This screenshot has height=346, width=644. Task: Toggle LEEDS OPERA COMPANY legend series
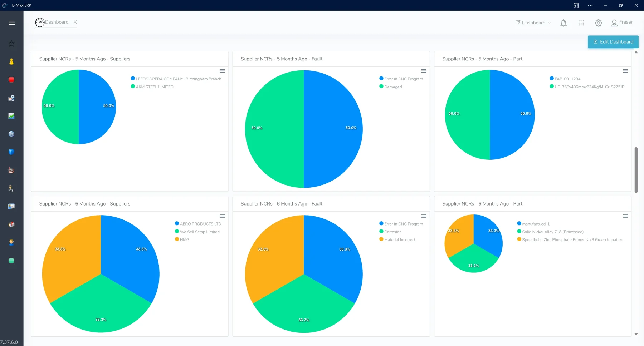click(176, 79)
